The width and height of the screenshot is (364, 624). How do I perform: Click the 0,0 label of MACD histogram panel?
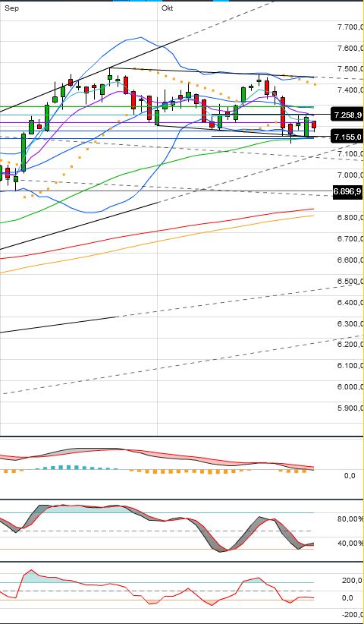(x=350, y=475)
